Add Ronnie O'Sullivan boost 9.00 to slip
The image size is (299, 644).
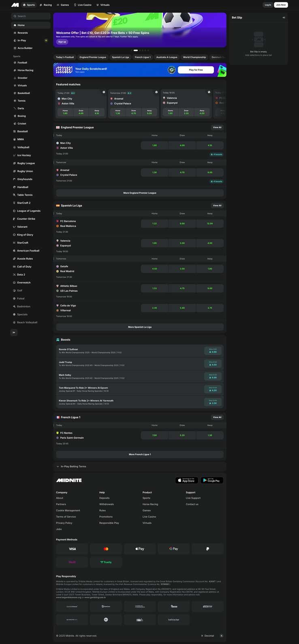pos(213,351)
